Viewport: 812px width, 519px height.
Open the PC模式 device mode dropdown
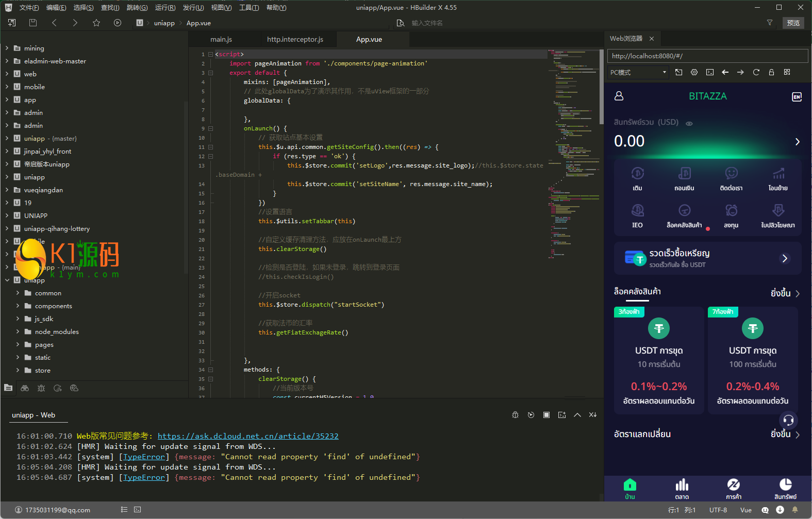[638, 72]
